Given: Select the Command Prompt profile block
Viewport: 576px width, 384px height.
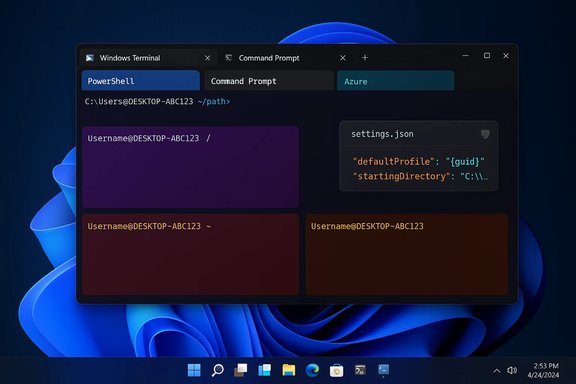Looking at the screenshot, I should point(269,80).
